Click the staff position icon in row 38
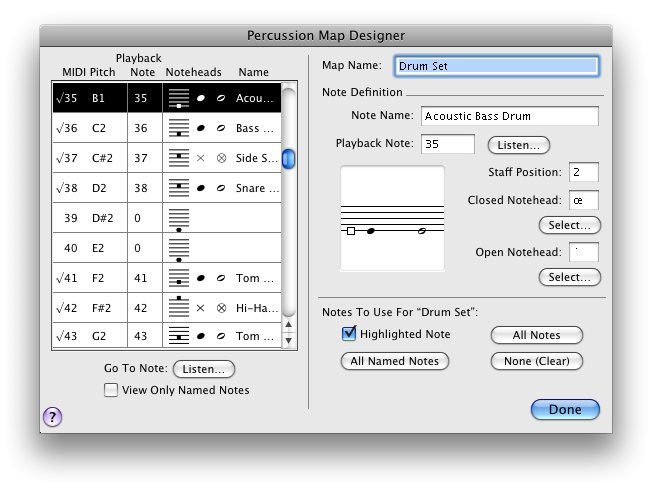The width and height of the screenshot is (652, 488). (x=179, y=188)
